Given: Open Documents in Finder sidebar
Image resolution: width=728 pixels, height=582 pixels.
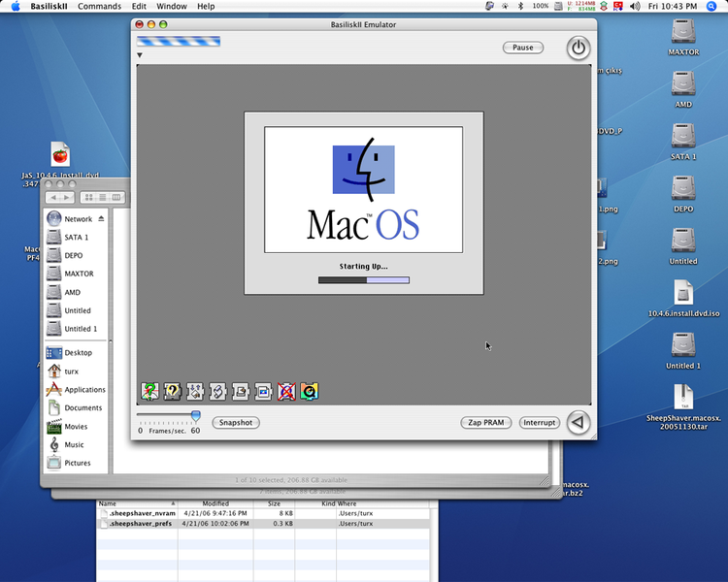Looking at the screenshot, I should 75,407.
